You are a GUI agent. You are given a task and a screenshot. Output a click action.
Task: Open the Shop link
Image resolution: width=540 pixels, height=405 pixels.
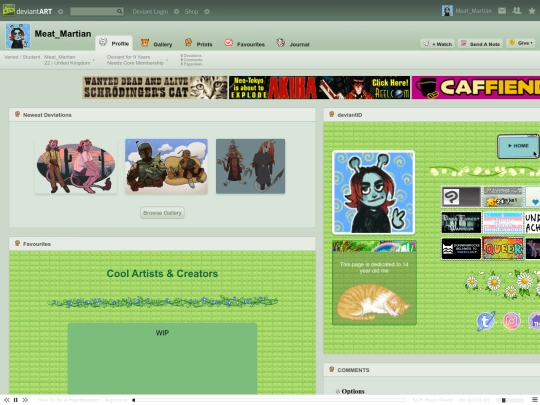click(x=191, y=11)
